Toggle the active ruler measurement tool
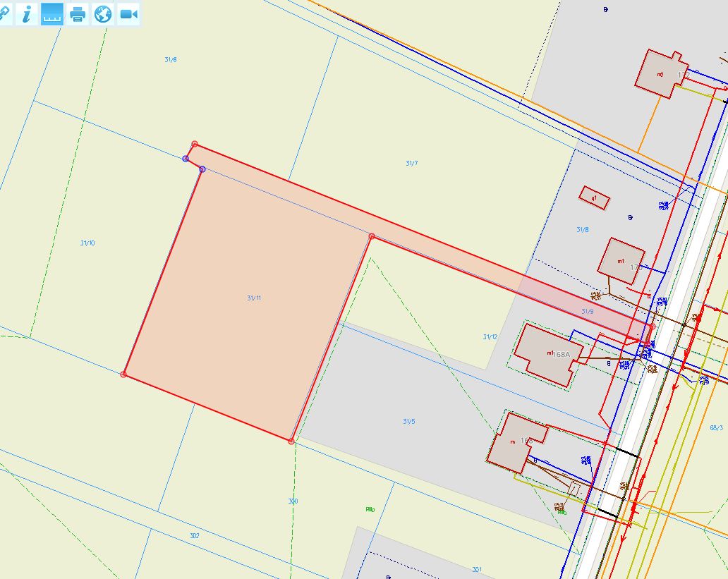Screen dimensions: 728x579 (x=52, y=14)
